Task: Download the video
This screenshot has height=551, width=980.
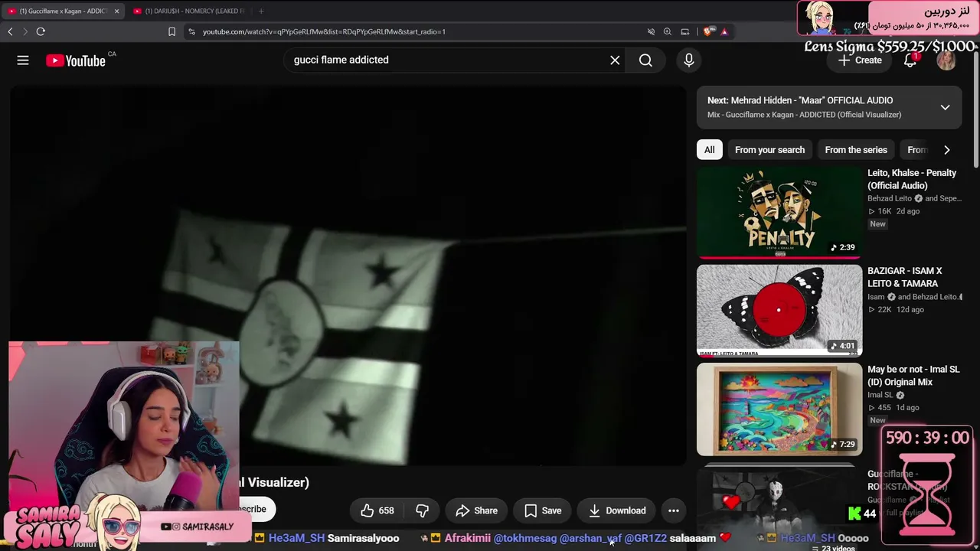Action: pos(617,510)
